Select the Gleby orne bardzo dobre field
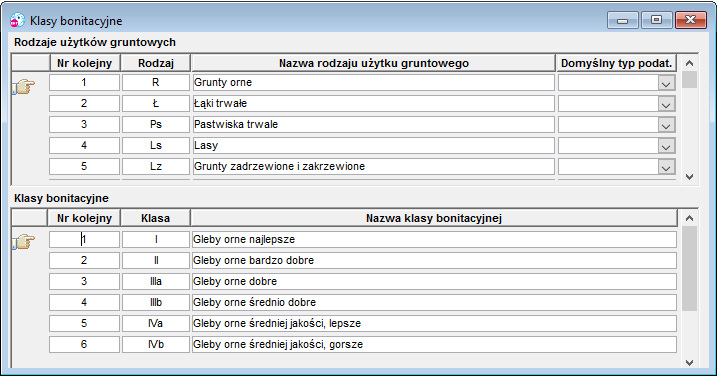 pos(434,261)
